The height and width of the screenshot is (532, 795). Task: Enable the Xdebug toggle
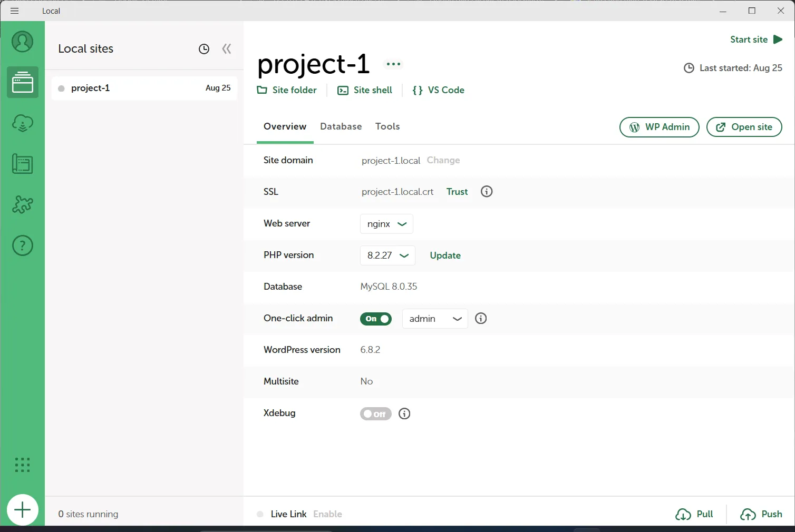pos(376,414)
